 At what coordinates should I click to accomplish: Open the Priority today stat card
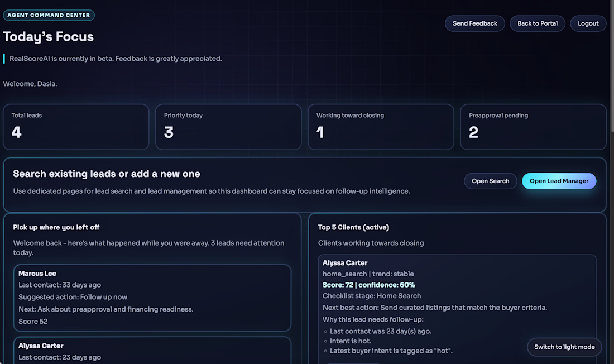228,127
